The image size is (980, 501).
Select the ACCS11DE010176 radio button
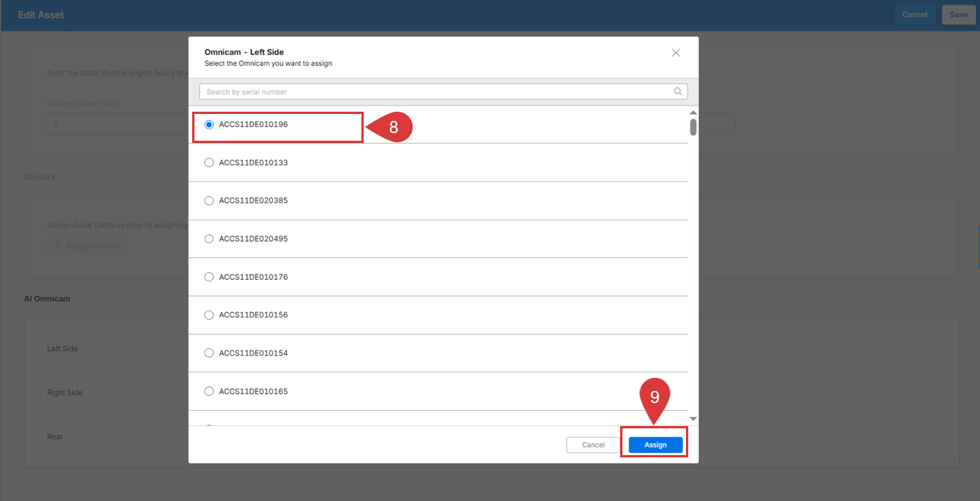click(x=209, y=277)
